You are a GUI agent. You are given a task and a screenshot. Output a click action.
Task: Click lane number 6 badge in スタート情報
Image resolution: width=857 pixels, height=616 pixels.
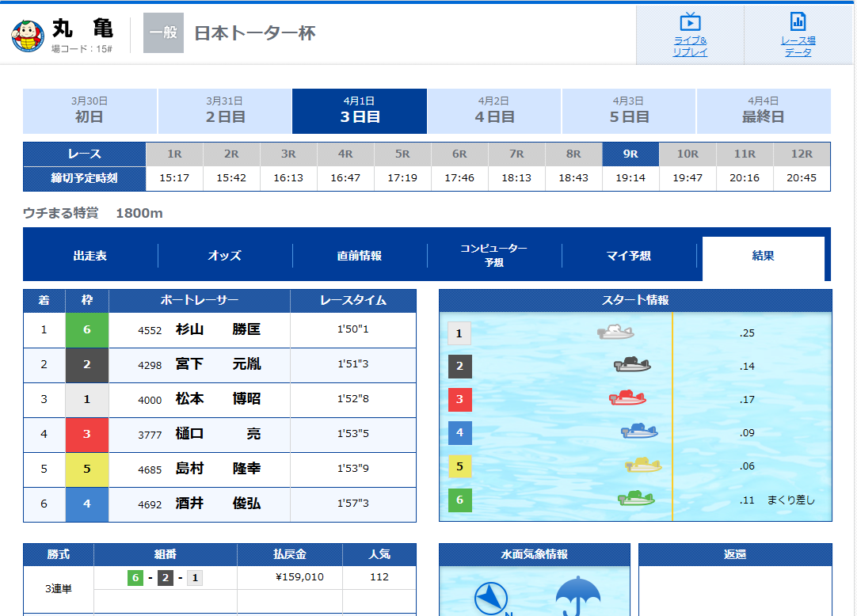[x=459, y=500]
